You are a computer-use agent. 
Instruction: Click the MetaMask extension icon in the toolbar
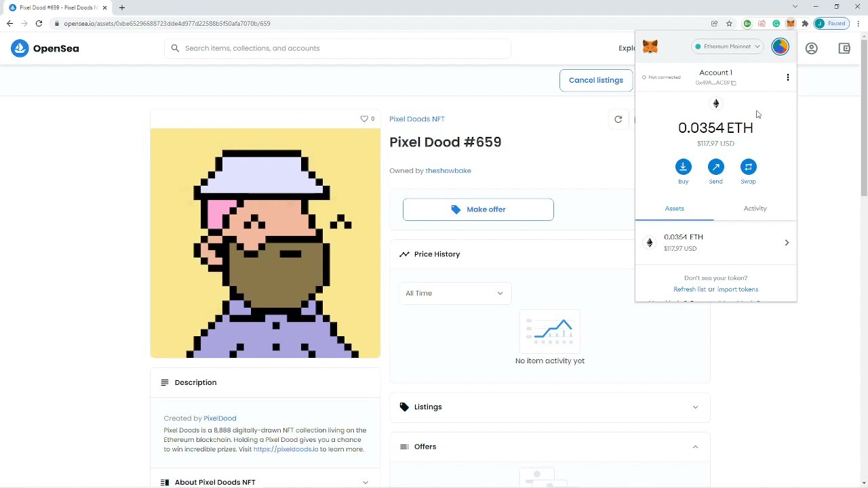pos(791,23)
